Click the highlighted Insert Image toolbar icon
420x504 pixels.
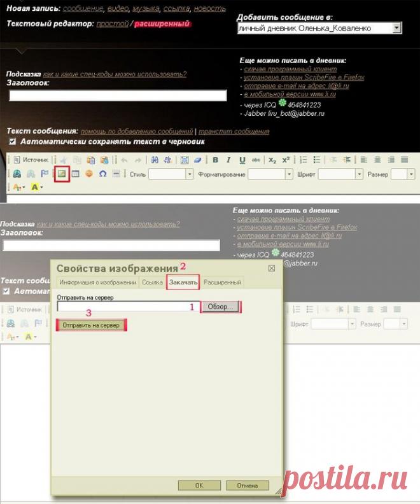pos(62,173)
